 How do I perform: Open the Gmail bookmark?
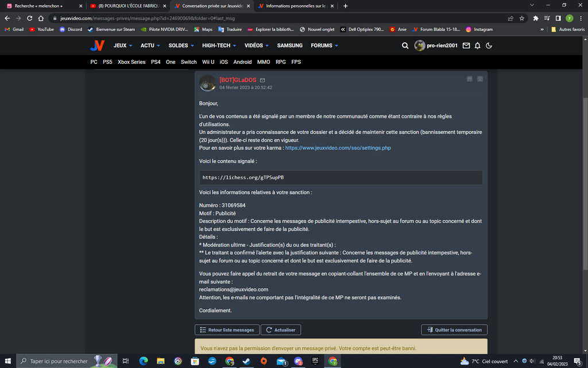pos(14,29)
